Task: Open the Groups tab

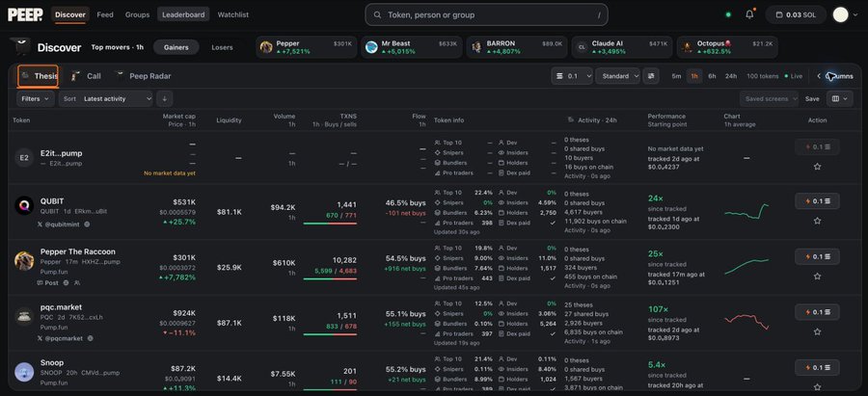Action: pyautogui.click(x=137, y=14)
